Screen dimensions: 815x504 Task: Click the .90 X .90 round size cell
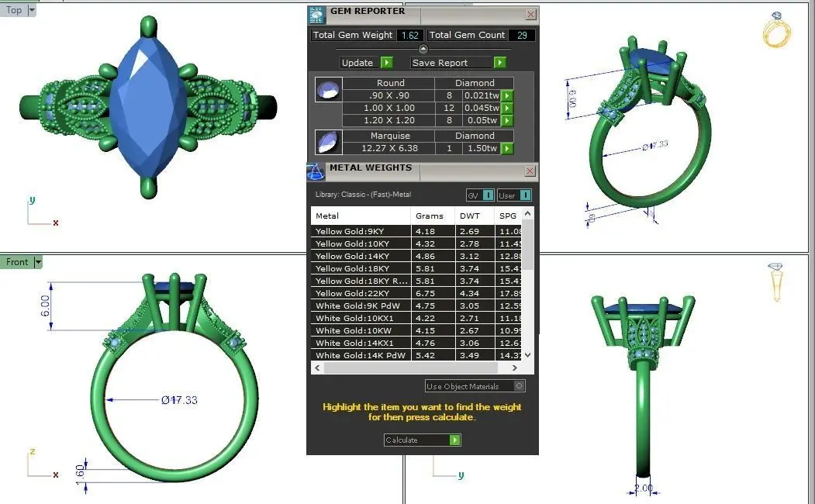point(389,95)
